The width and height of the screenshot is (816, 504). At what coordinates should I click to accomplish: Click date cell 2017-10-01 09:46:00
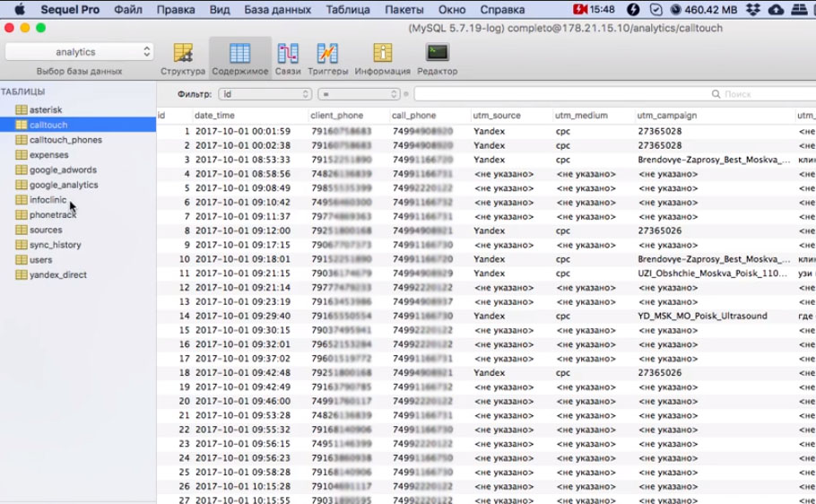pos(243,402)
